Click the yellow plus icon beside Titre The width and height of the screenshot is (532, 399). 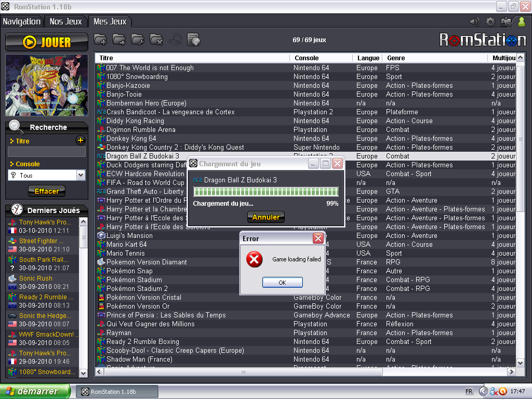tap(81, 140)
